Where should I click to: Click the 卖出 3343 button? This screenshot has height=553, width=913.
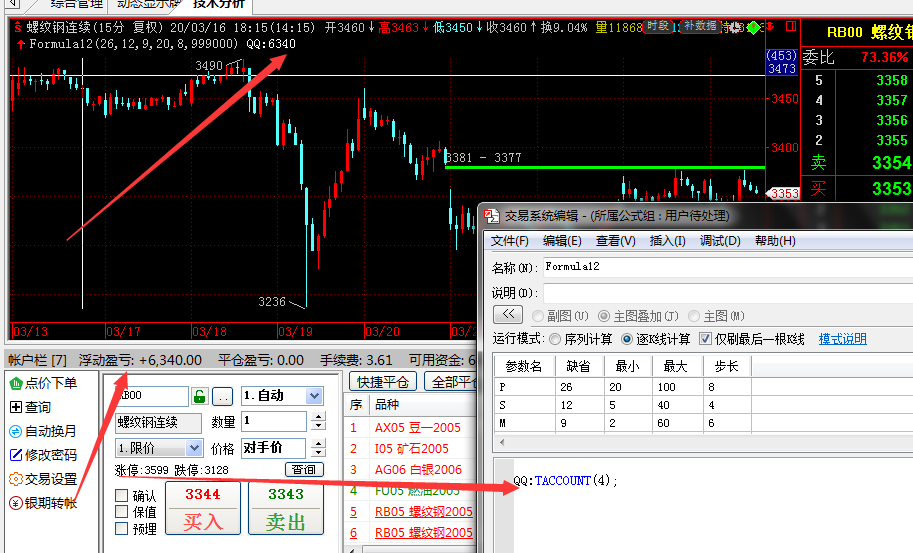click(286, 508)
